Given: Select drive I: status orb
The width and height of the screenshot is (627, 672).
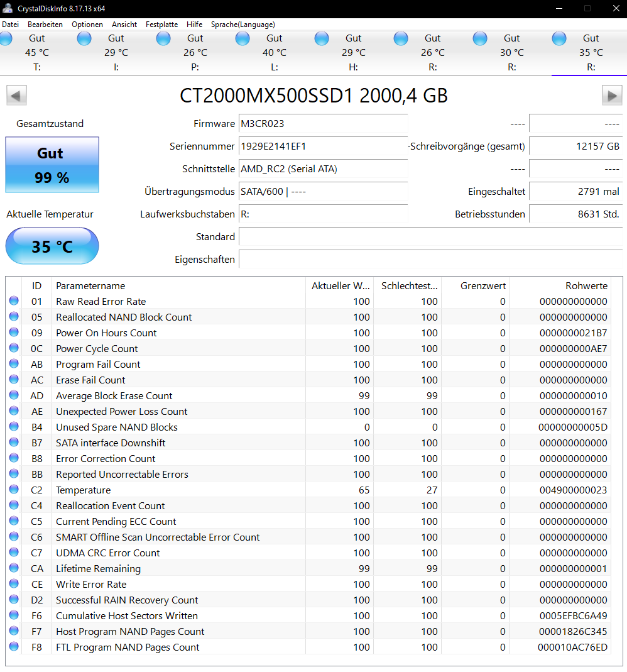Looking at the screenshot, I should click(84, 38).
